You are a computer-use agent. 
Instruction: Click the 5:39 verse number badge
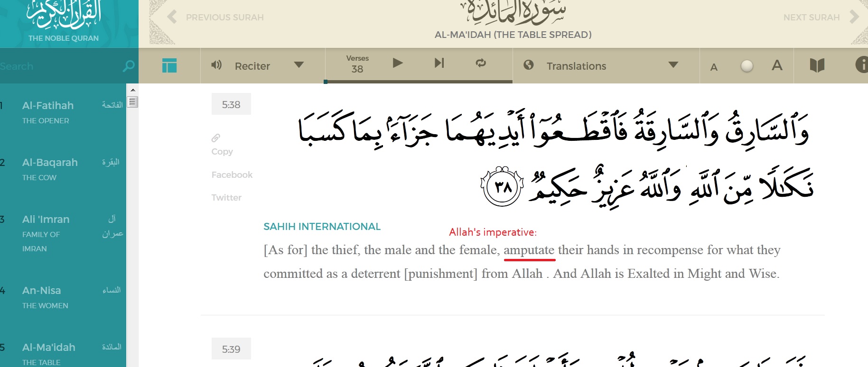coord(231,349)
